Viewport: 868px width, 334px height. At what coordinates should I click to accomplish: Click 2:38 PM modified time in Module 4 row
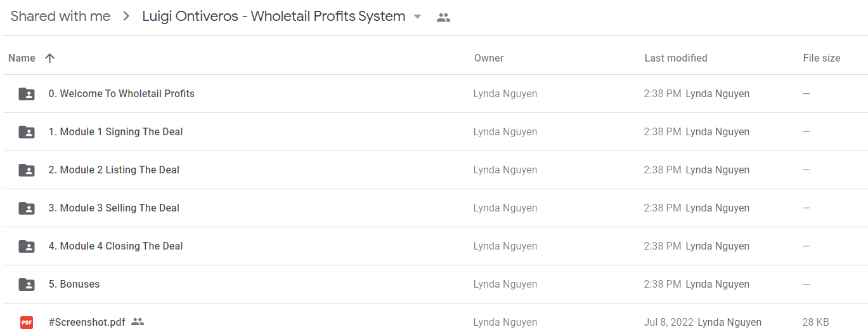click(x=663, y=246)
